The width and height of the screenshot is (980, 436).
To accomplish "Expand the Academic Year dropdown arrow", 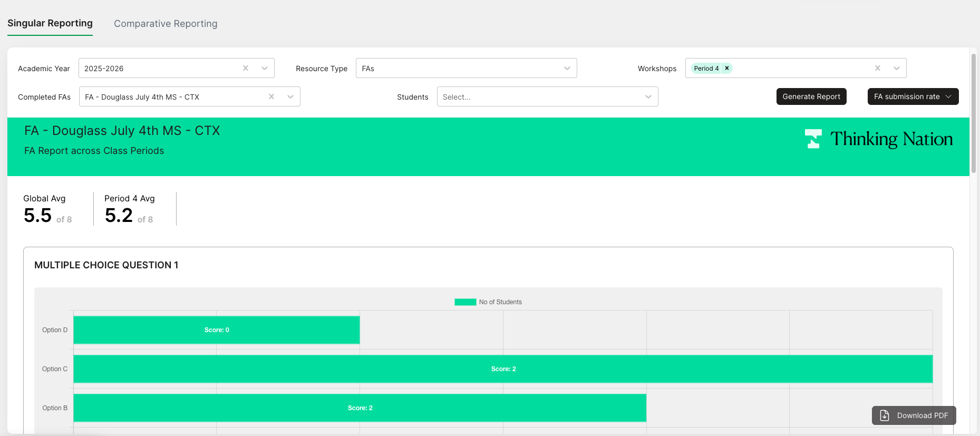I will 265,68.
